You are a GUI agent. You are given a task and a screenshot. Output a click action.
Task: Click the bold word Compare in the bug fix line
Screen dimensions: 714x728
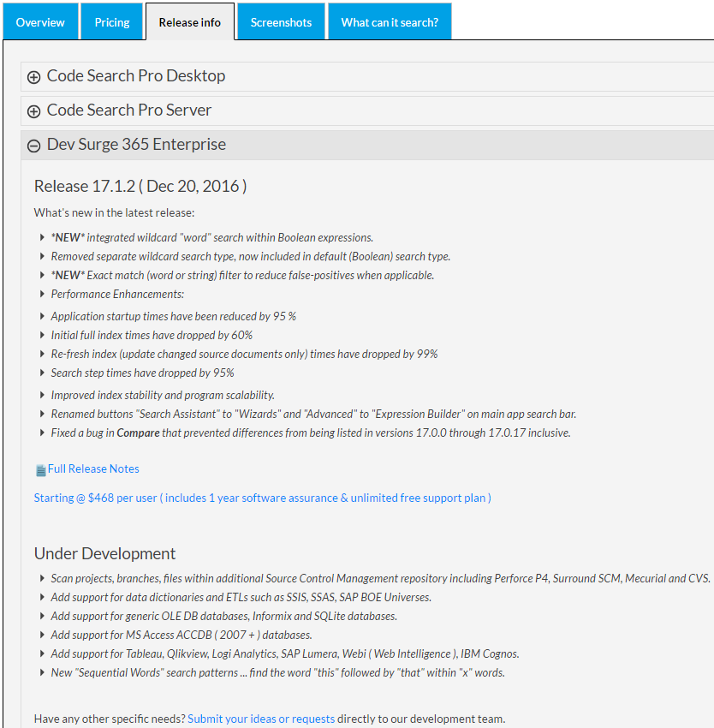tap(138, 433)
